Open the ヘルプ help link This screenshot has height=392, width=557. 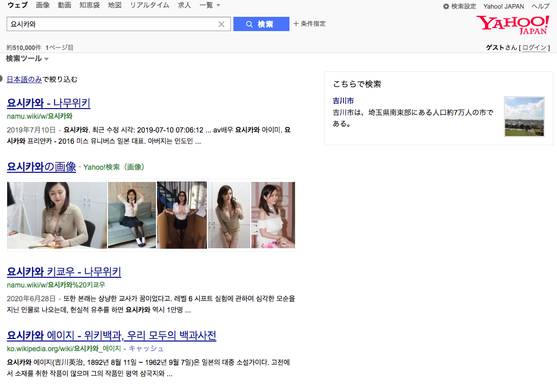coord(540,7)
